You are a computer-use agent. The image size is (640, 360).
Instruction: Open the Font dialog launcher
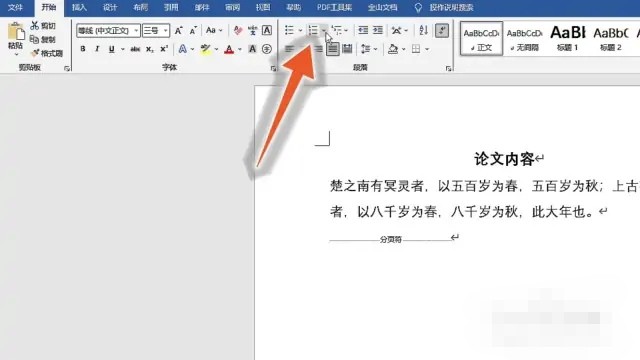(273, 69)
